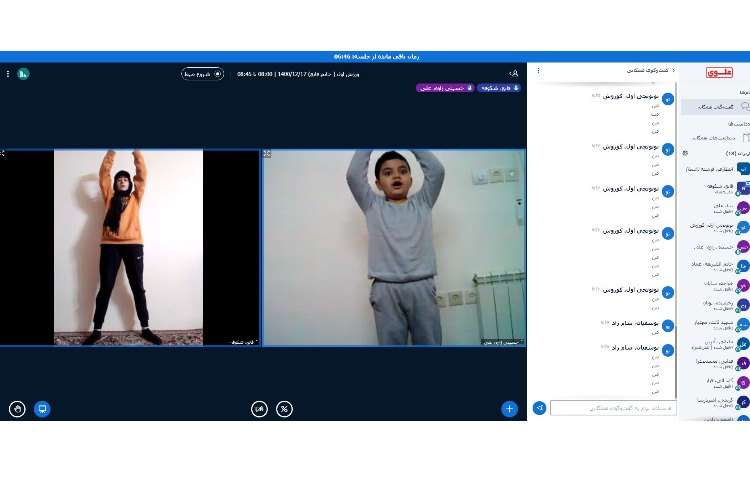Open the shared notes item in sidebar

[714, 137]
